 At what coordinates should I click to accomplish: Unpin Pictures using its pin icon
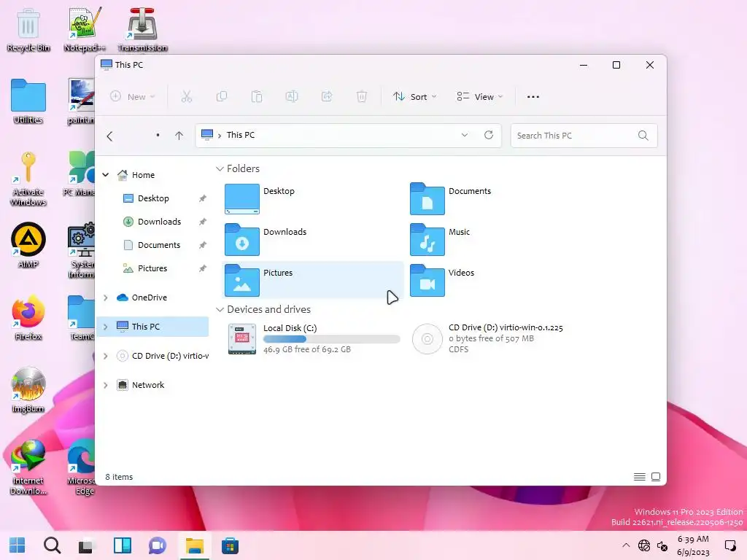[x=203, y=268]
